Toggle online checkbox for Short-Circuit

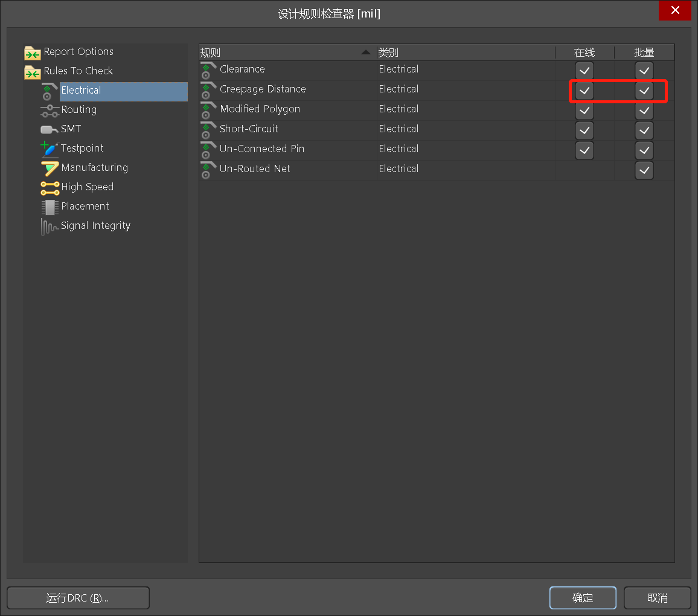pos(584,130)
